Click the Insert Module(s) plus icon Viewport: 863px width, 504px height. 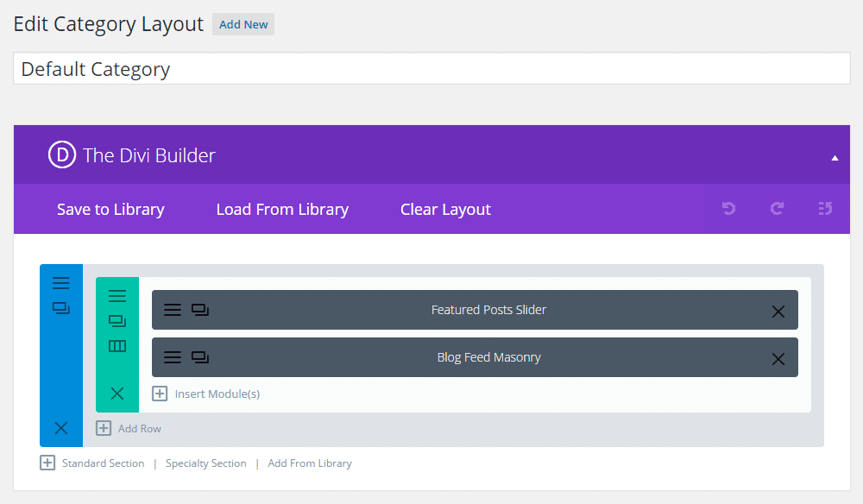tap(160, 394)
